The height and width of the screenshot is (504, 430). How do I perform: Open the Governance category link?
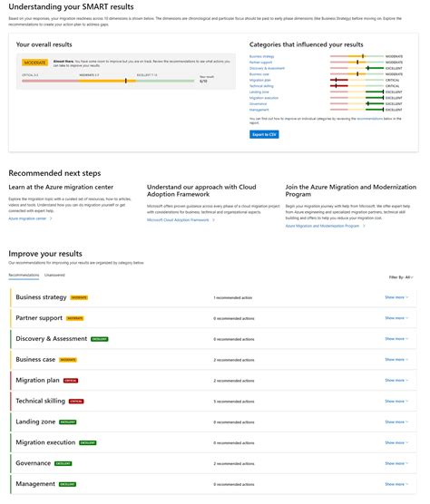tap(258, 104)
